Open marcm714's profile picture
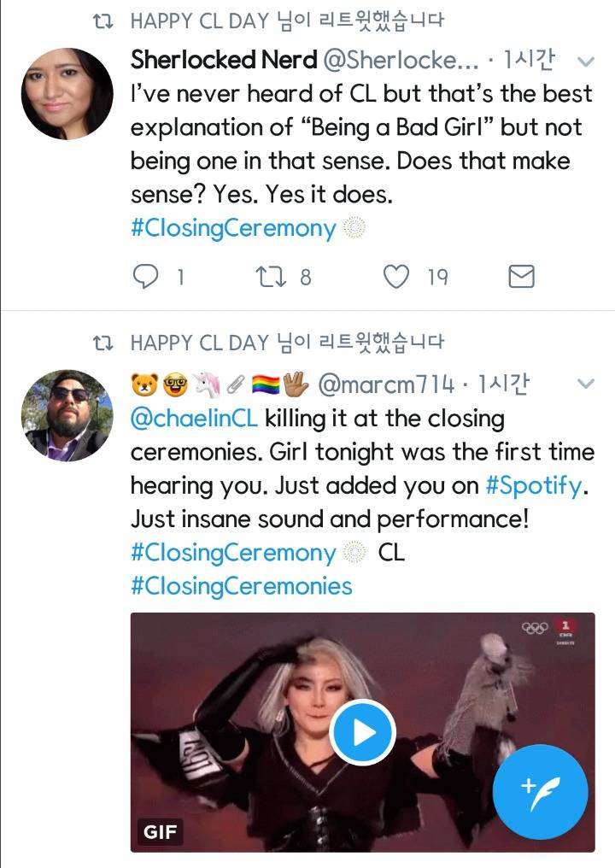The height and width of the screenshot is (868, 615). pos(67,416)
